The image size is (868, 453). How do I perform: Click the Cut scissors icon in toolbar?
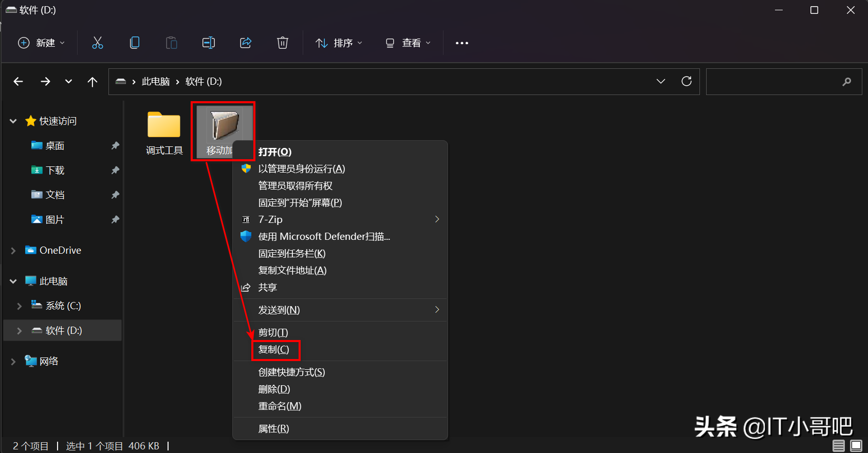(98, 43)
